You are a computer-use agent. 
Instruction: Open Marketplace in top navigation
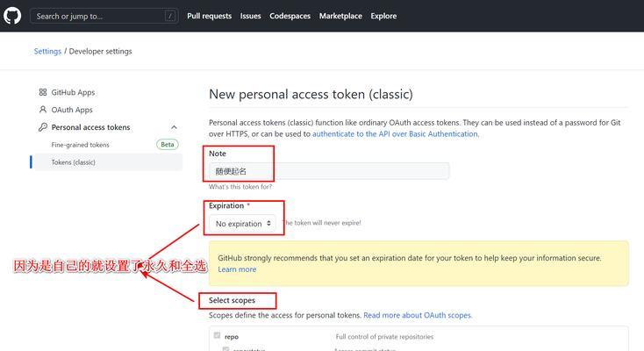340,16
